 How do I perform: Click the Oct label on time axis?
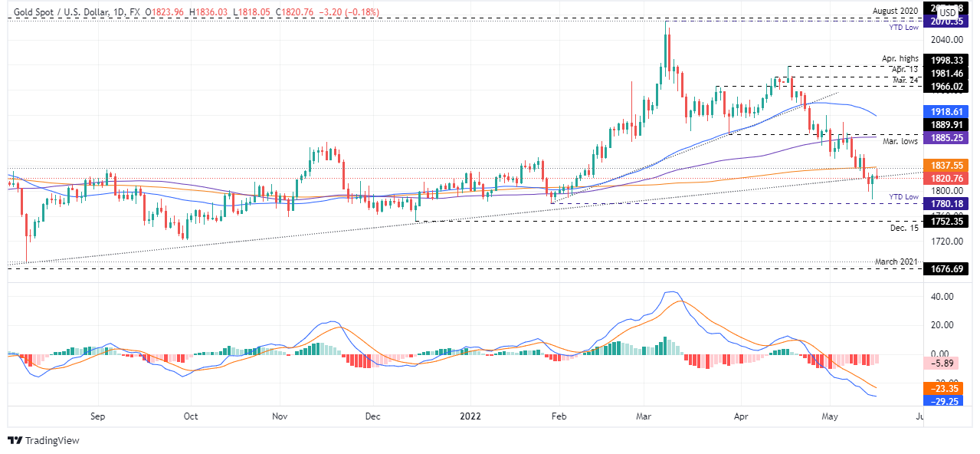pyautogui.click(x=191, y=416)
